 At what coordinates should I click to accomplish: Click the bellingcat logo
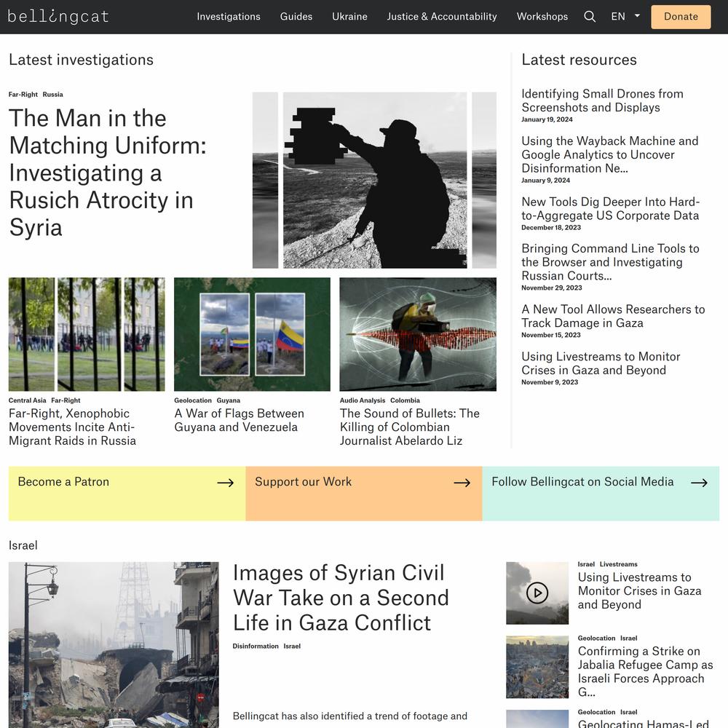click(58, 17)
